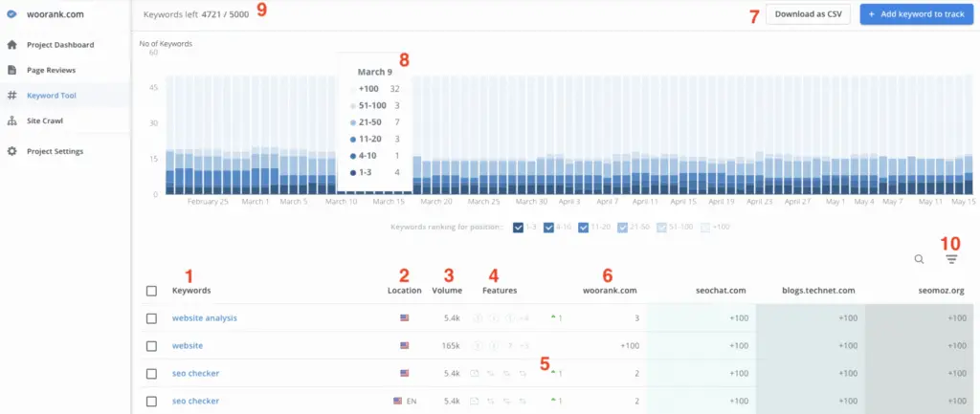Click Keywords left 4721 / 5000 text

coord(196,13)
